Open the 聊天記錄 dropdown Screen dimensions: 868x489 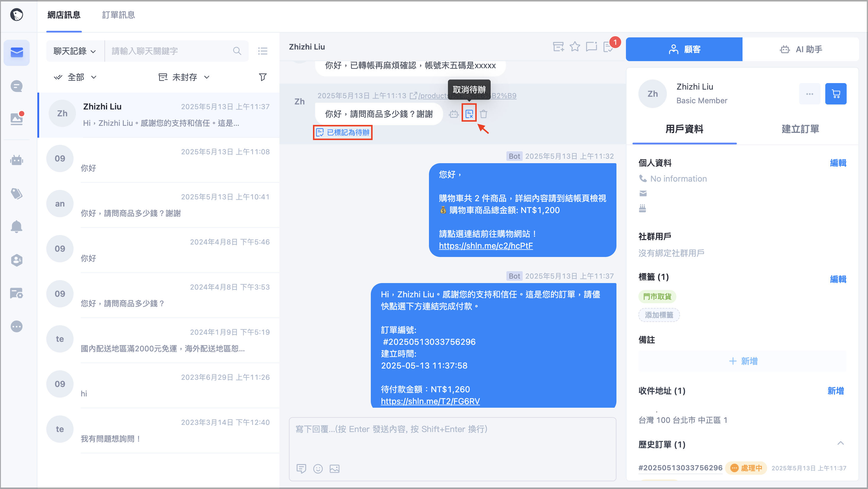point(75,51)
